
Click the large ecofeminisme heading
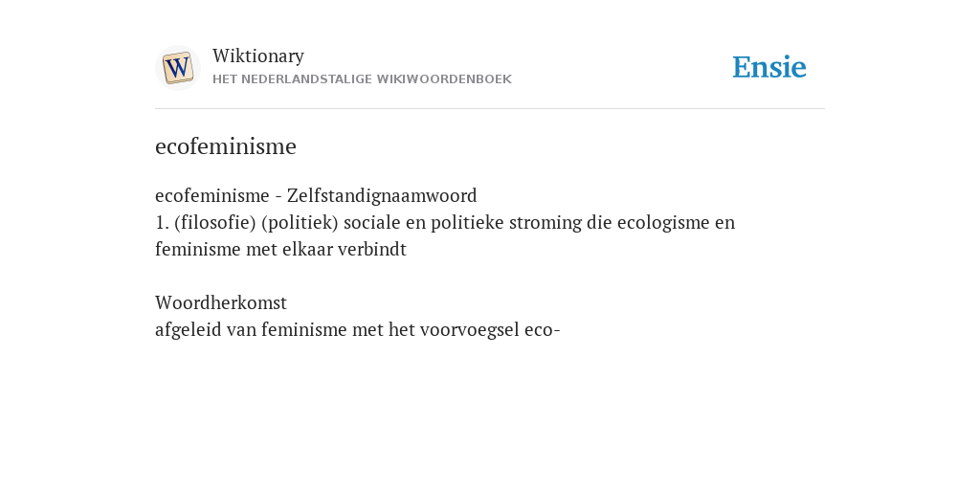pos(226,146)
